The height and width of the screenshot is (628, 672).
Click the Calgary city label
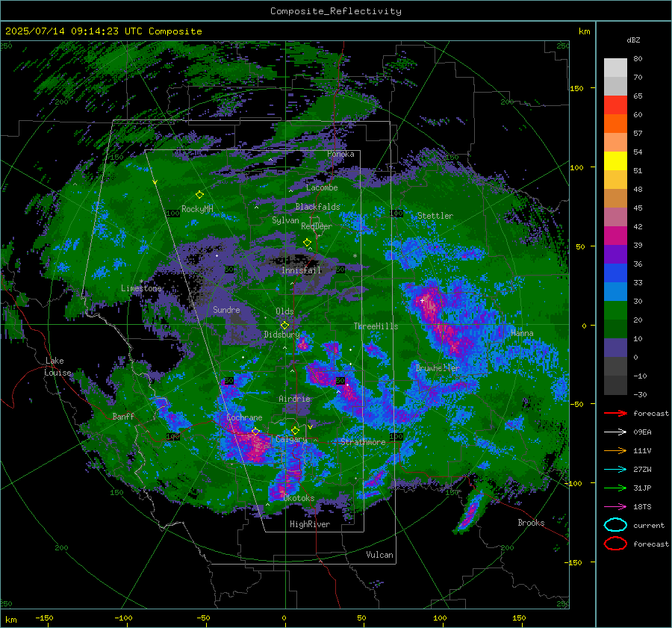pos(291,439)
